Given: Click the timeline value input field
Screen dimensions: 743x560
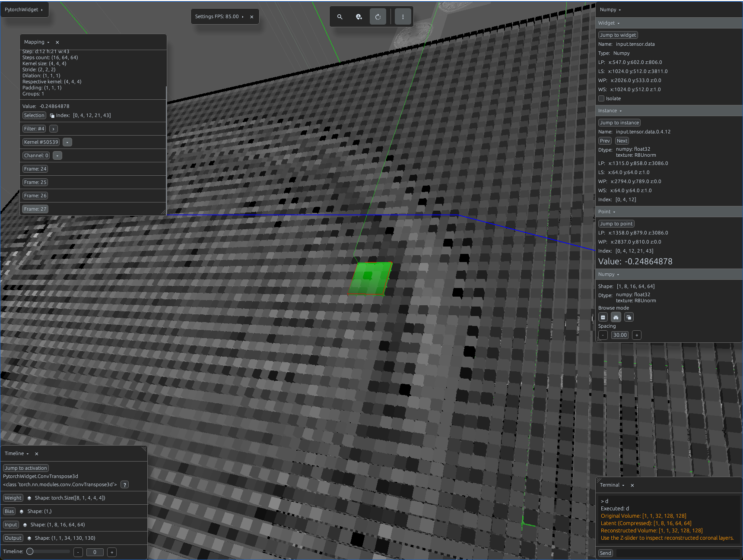Looking at the screenshot, I should (95, 552).
